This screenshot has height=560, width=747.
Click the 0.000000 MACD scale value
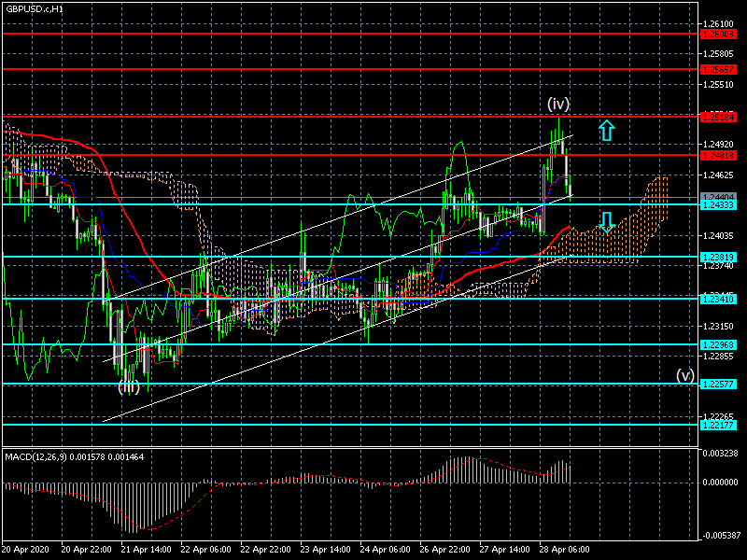point(720,483)
